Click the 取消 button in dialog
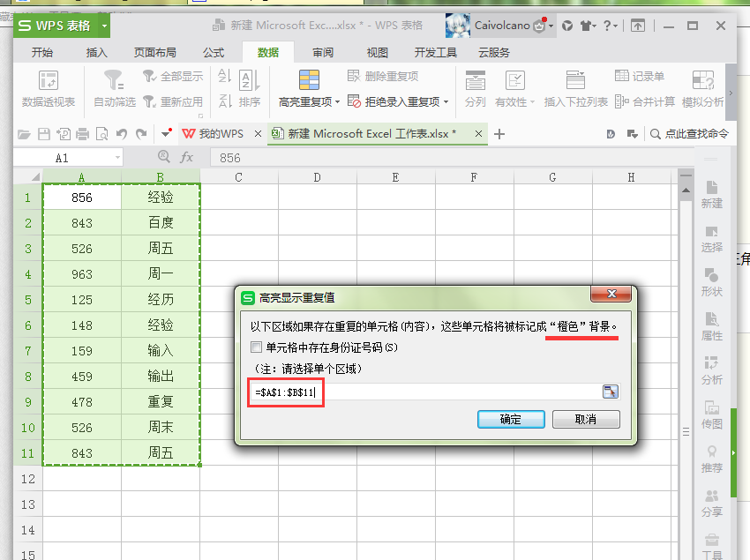 coord(586,420)
